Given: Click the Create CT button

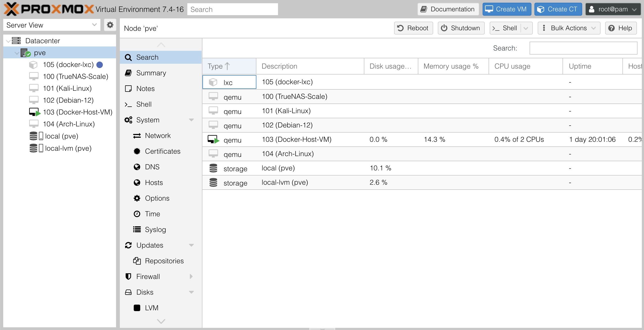Looking at the screenshot, I should click(x=558, y=9).
